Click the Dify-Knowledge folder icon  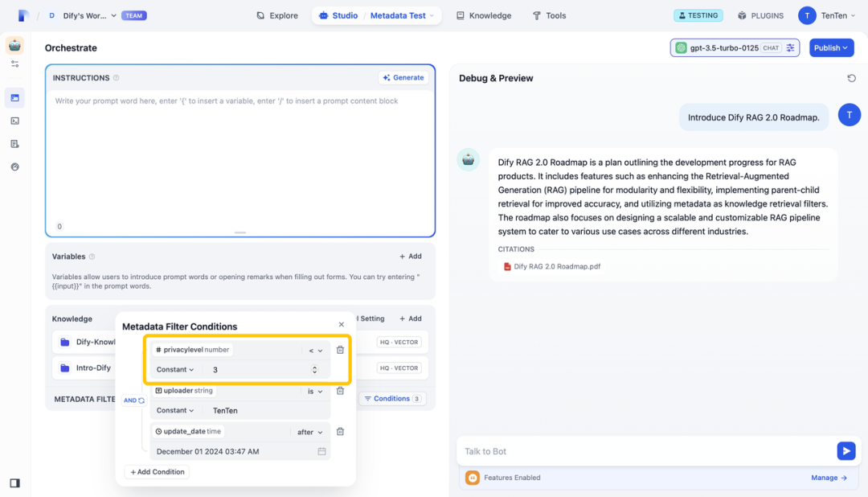[65, 342]
